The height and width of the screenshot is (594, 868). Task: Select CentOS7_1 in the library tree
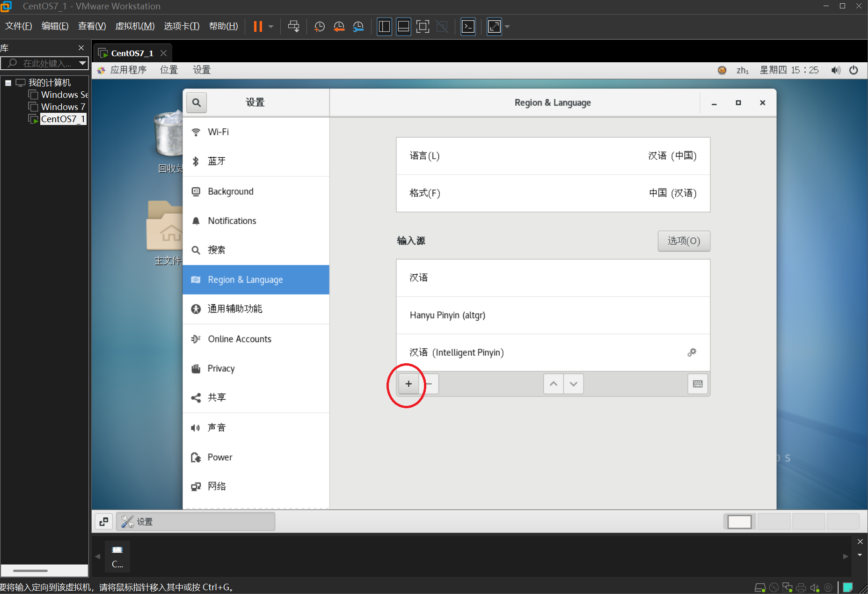(x=63, y=119)
